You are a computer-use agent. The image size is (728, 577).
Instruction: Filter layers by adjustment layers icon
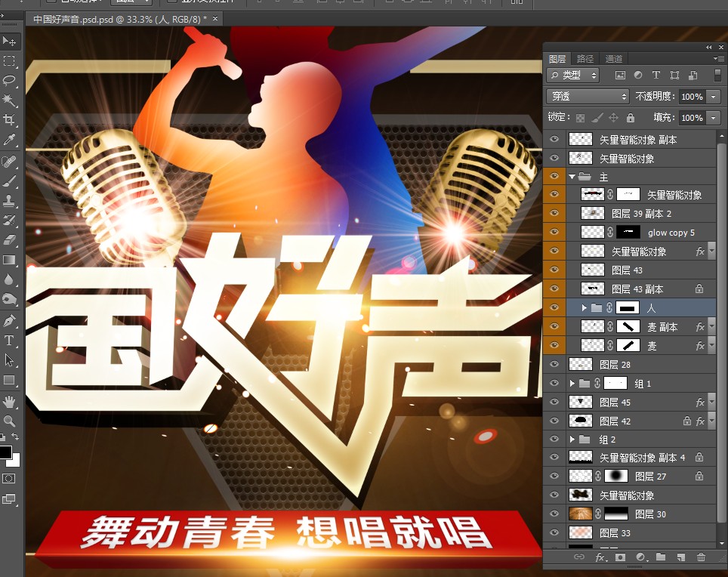[638, 76]
